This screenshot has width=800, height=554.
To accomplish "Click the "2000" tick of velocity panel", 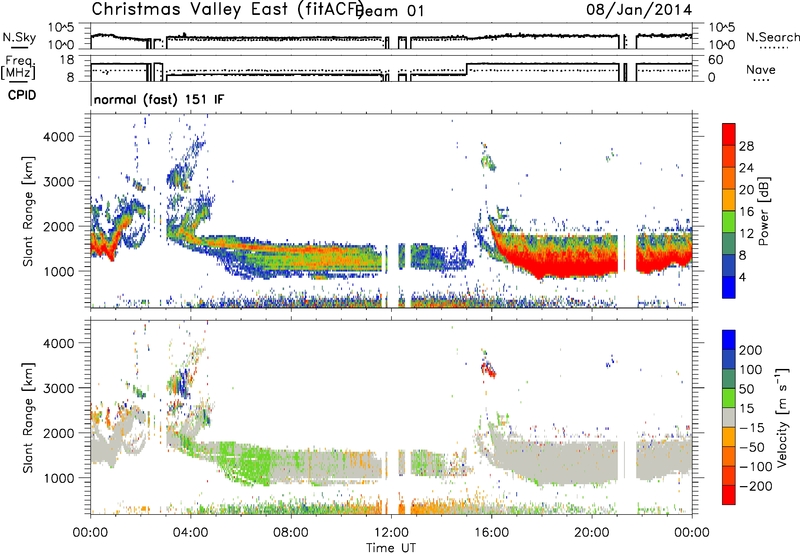I will pos(59,433).
